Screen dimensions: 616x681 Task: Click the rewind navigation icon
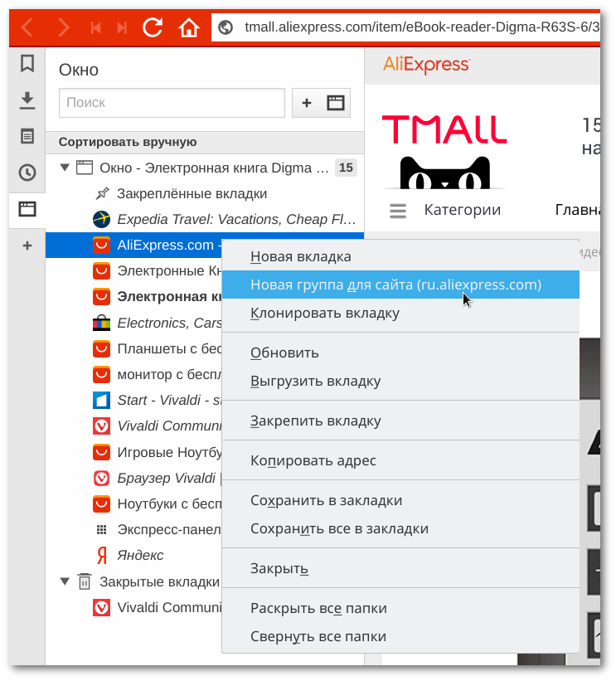coord(95,28)
